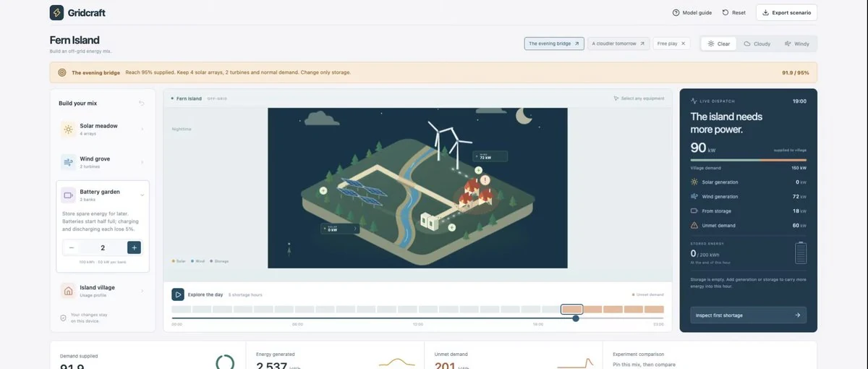The height and width of the screenshot is (369, 868).
Task: Select the highlighted 19:00 hour block
Action: coord(572,309)
